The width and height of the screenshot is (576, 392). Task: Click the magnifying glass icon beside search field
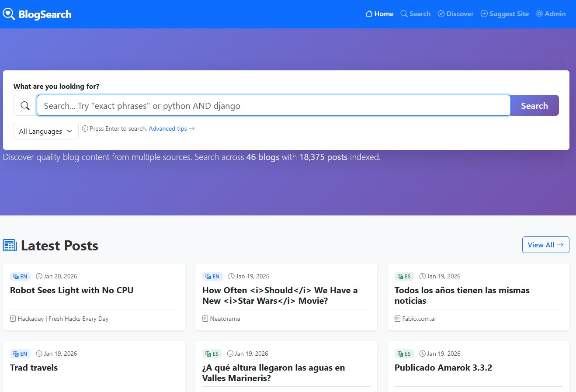25,106
